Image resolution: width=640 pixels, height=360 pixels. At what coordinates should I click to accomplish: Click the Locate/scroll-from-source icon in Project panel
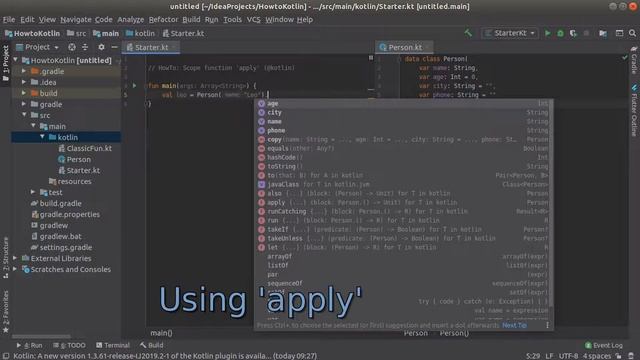tap(72, 47)
